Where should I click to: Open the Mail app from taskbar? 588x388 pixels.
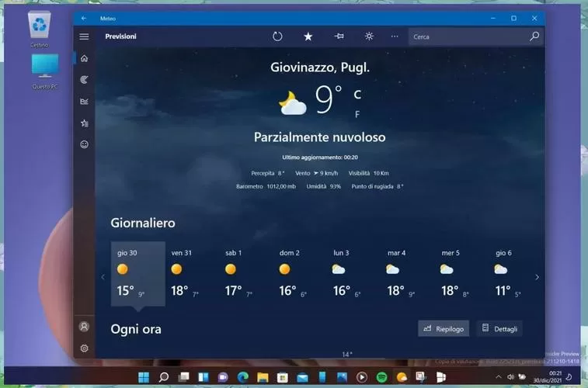pos(302,377)
